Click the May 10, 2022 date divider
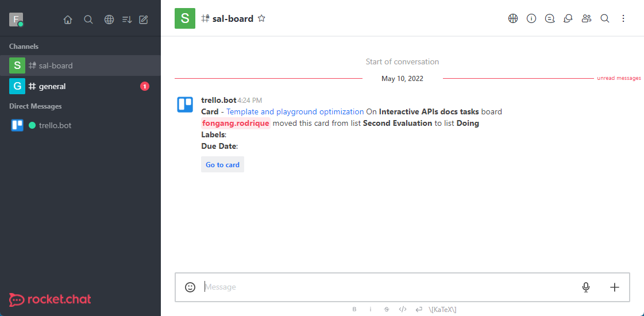Screen dimensions: 644x316 [x=403, y=79]
